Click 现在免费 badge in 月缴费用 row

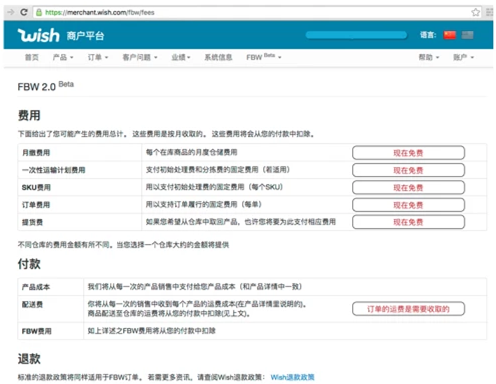coord(408,153)
